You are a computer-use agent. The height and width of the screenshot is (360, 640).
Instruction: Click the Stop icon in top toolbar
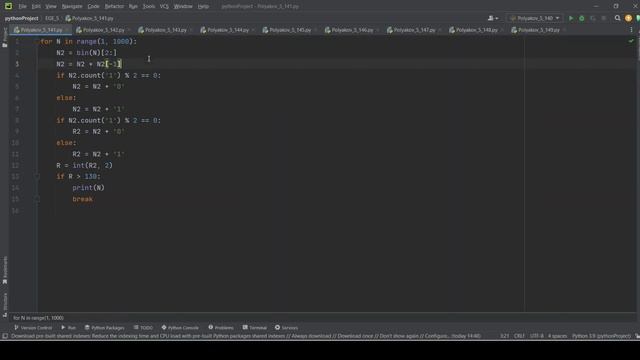click(x=604, y=18)
